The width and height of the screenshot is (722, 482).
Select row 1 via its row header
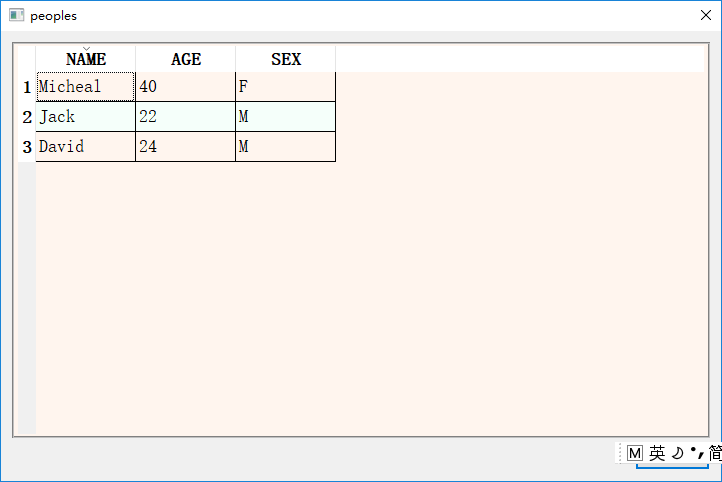point(27,87)
